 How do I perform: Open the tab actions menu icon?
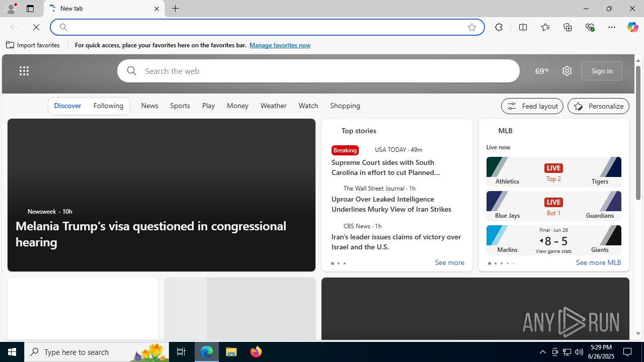tap(30, 9)
